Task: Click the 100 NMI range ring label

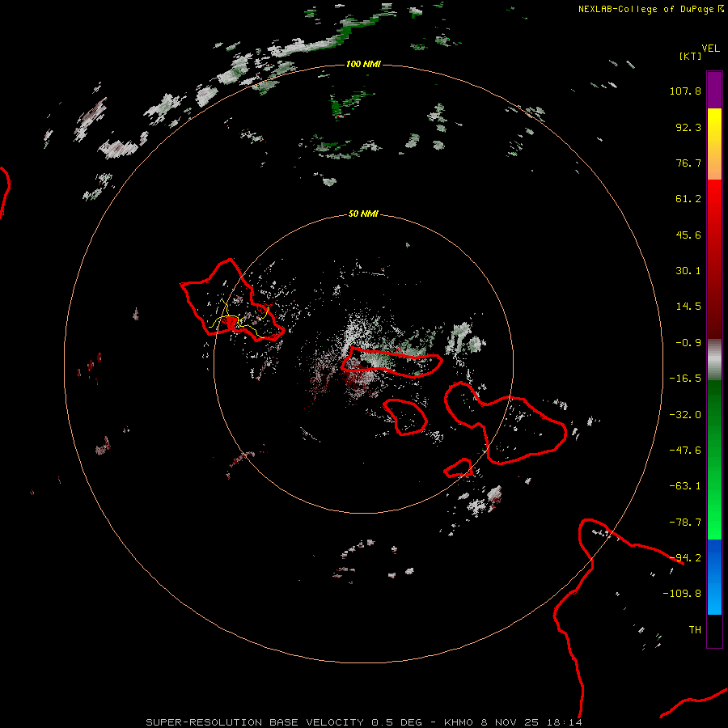Action: click(x=363, y=64)
